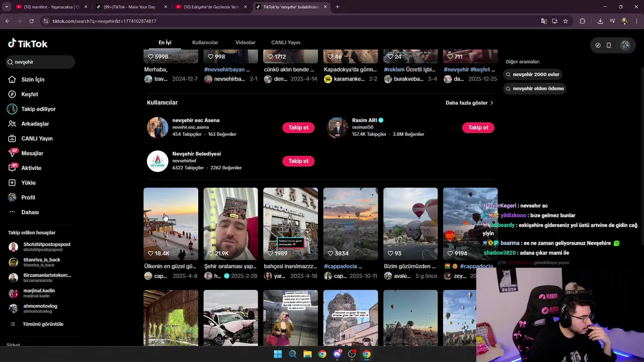Click the search field containing nevşehir

pyautogui.click(x=40, y=62)
